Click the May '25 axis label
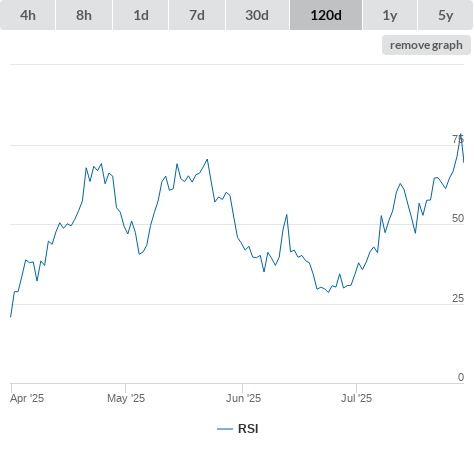Screen dimensions: 474x455 [x=126, y=398]
